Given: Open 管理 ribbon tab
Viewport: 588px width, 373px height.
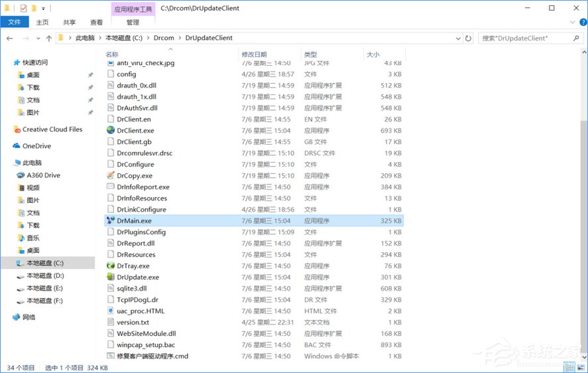Looking at the screenshot, I should click(x=133, y=23).
